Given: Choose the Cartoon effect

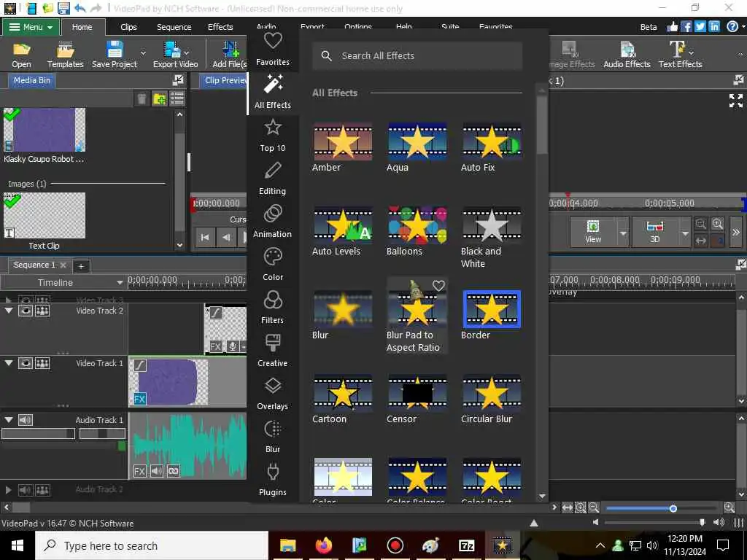Looking at the screenshot, I should point(343,393).
